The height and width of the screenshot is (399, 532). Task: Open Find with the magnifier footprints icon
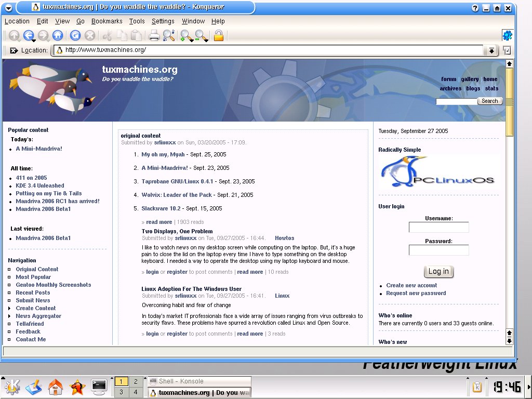[x=169, y=35]
